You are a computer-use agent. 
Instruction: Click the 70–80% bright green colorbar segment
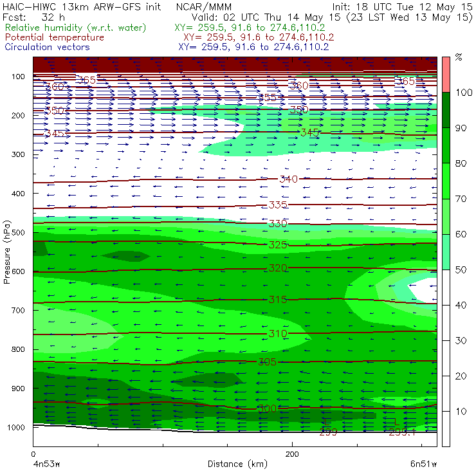[x=446, y=181]
